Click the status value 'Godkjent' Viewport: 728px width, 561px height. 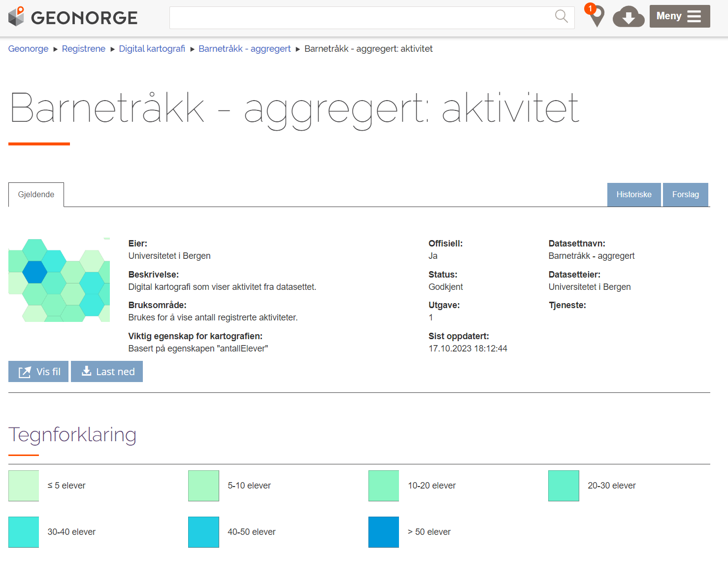pyautogui.click(x=446, y=287)
